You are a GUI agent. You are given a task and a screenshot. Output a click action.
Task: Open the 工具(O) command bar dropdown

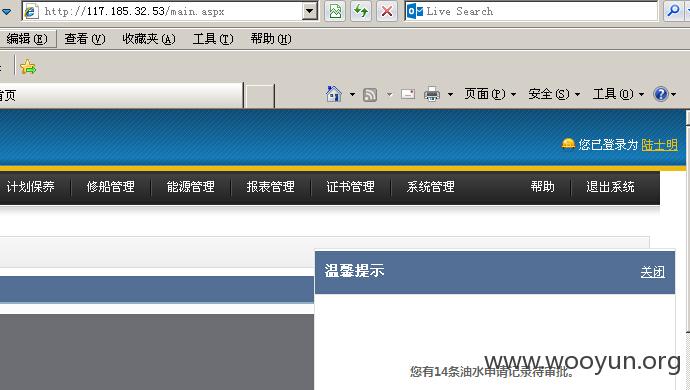pyautogui.click(x=618, y=94)
